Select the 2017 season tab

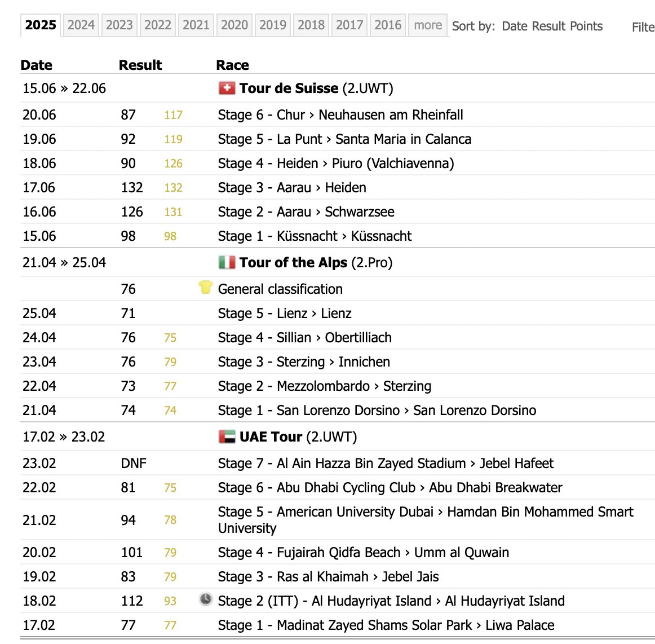349,25
